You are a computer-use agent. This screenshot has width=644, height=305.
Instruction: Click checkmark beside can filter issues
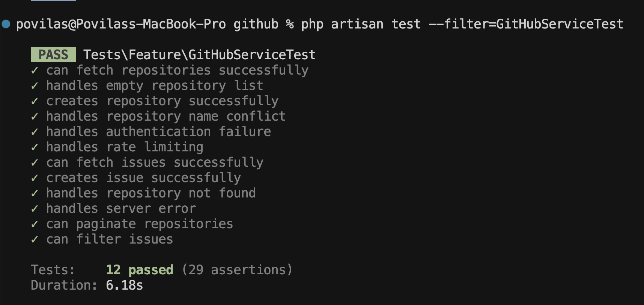35,239
